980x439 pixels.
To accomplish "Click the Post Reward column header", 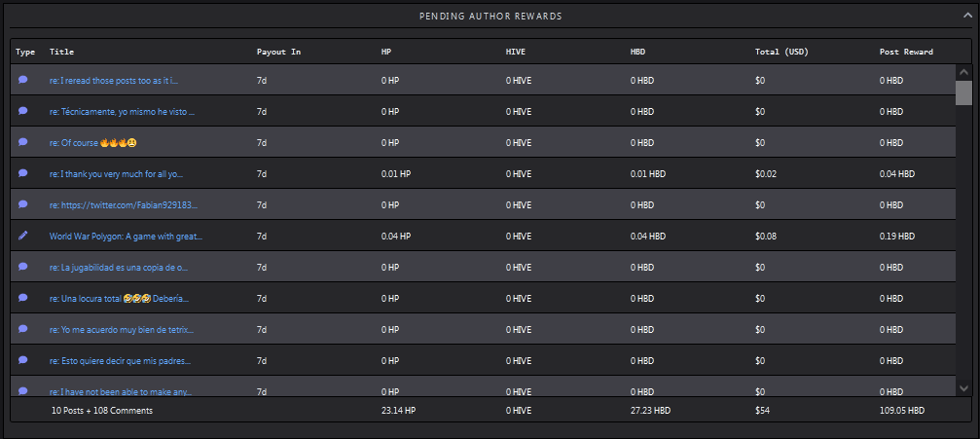I will (x=906, y=52).
